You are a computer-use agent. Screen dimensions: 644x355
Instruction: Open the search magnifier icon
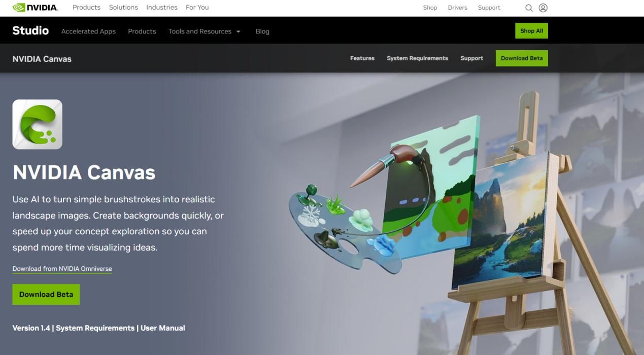(x=529, y=8)
